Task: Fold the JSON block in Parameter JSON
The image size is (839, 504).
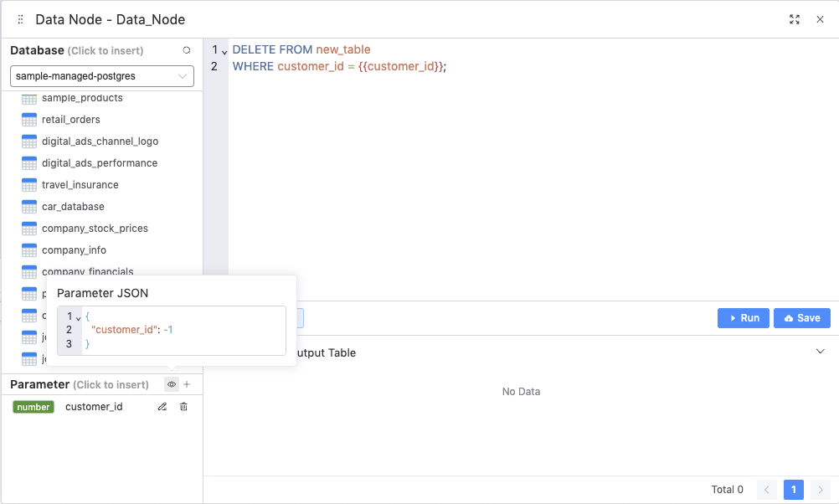Action: click(78, 317)
